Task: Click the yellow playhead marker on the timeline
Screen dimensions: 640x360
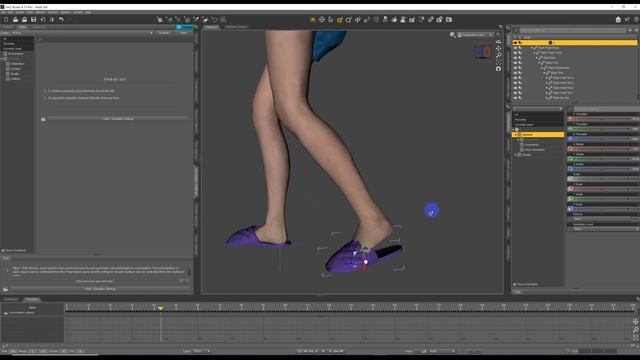Action: tap(161, 308)
